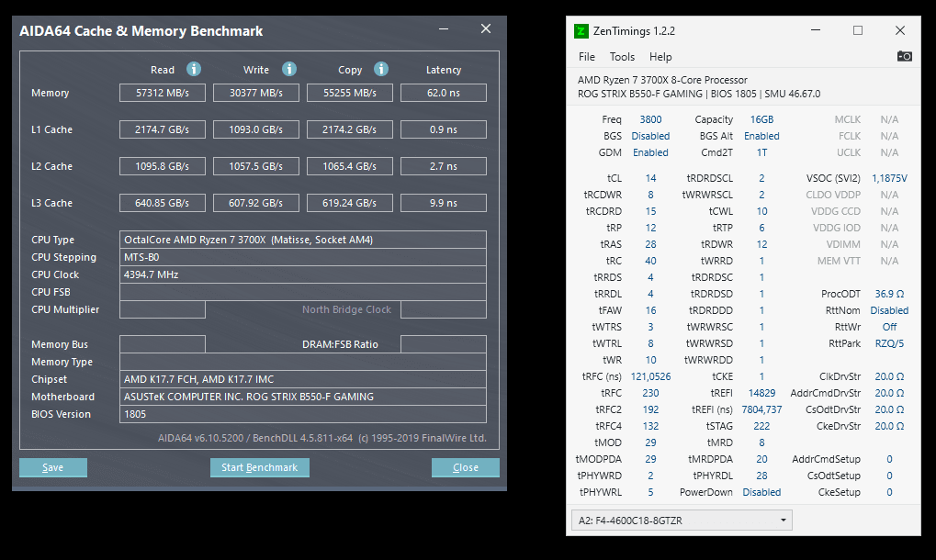The height and width of the screenshot is (560, 936).
Task: Open the Tools menu in ZenTimings
Action: click(622, 57)
